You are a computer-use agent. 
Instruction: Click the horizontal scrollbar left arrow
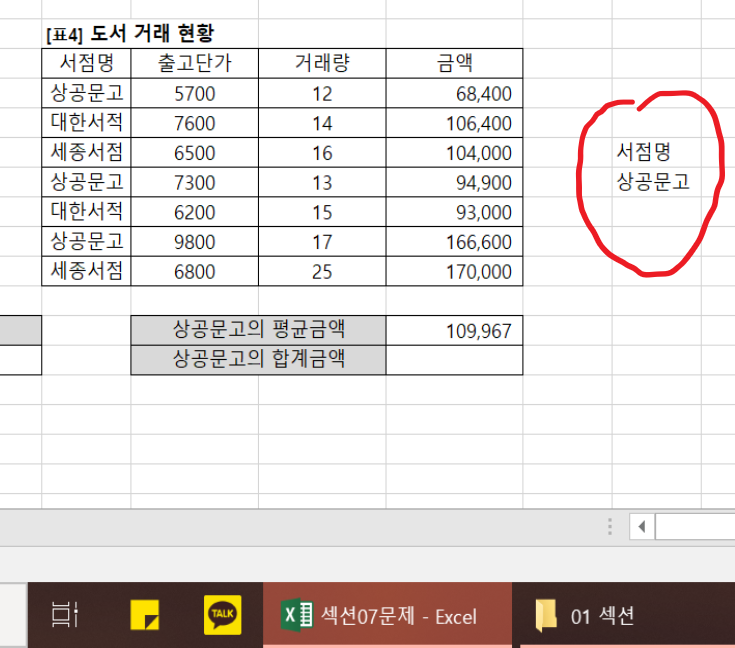(x=641, y=526)
